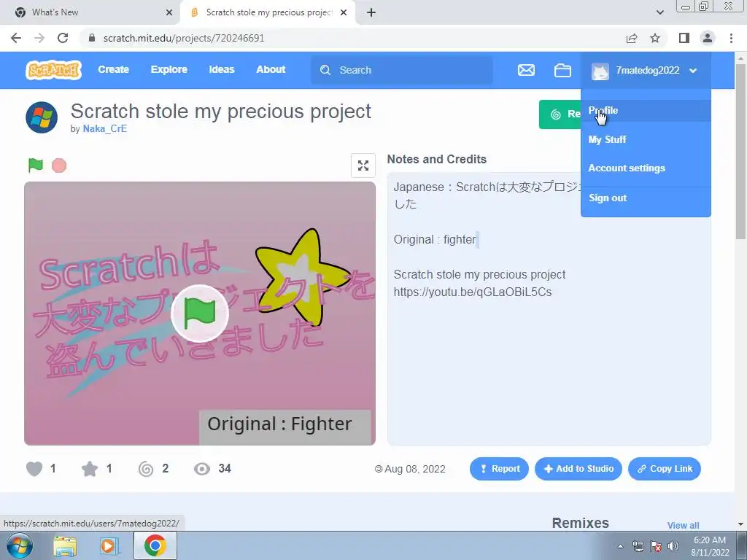The height and width of the screenshot is (560, 747).
Task: Open the Chrome three-dot menu
Action: (731, 38)
